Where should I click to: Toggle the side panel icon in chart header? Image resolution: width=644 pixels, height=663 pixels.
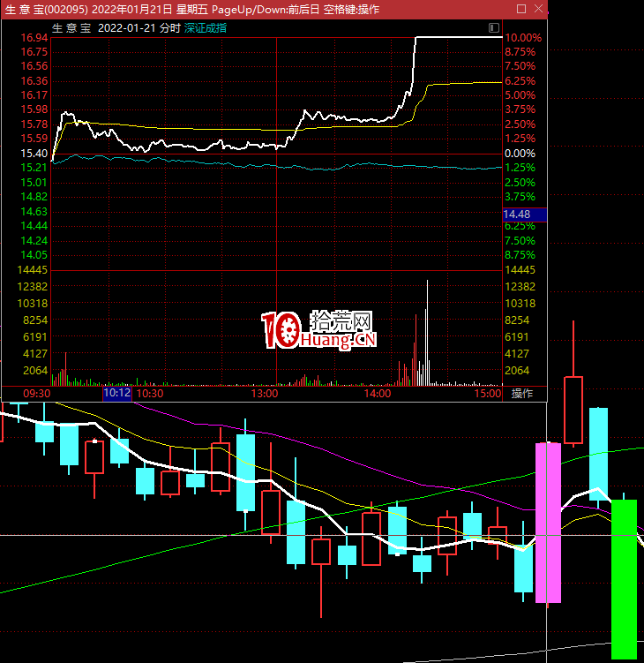pos(493,28)
